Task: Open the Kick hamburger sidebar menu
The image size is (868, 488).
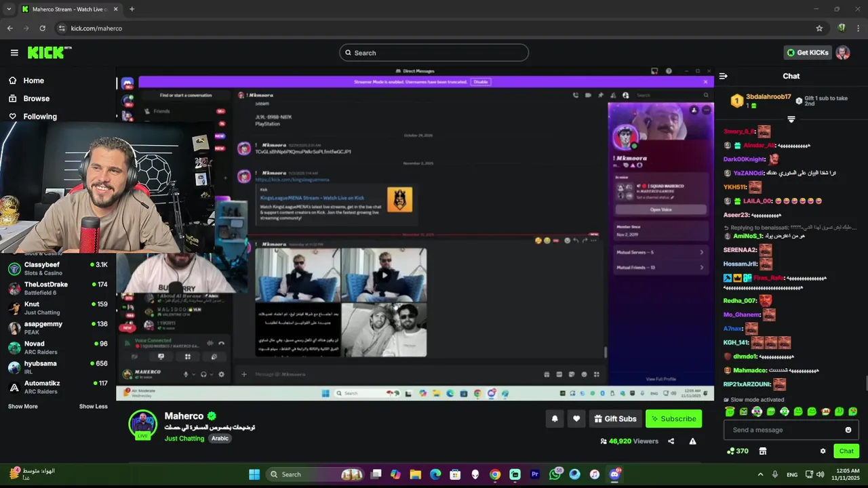Action: pos(14,53)
